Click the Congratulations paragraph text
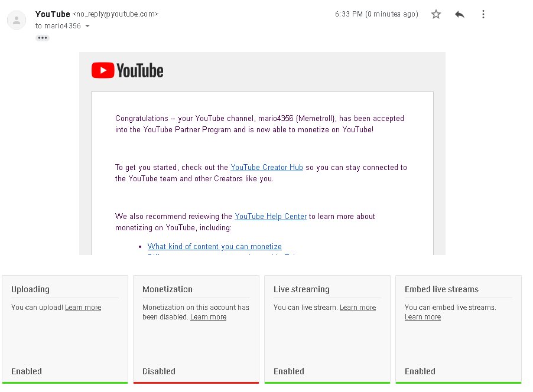533x392 pixels. click(x=259, y=124)
